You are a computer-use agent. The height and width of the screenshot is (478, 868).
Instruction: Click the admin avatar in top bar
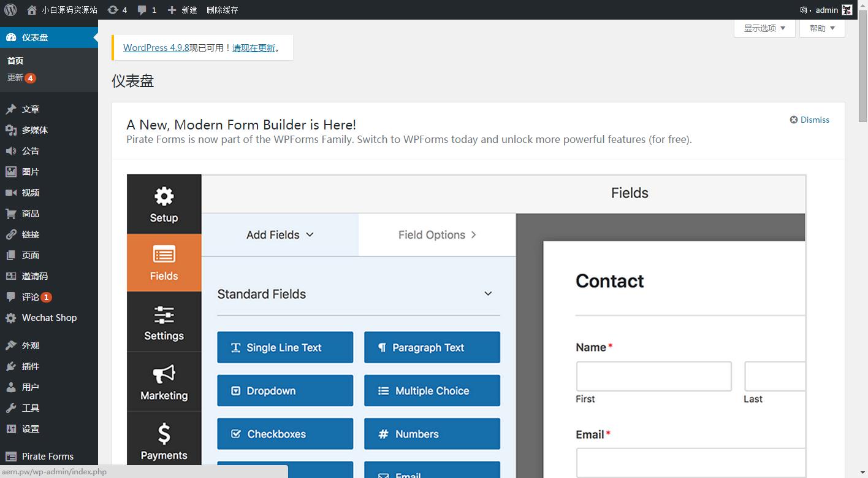pyautogui.click(x=847, y=10)
